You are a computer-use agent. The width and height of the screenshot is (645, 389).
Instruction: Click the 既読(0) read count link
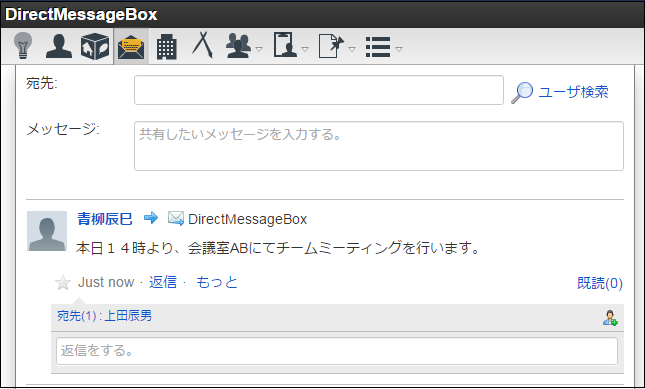(600, 283)
